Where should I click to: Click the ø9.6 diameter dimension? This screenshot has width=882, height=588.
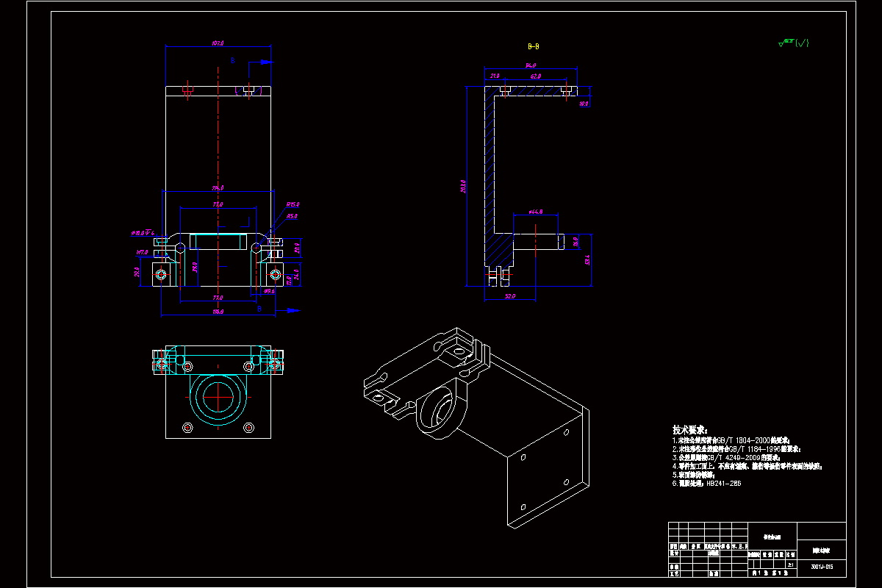269,291
